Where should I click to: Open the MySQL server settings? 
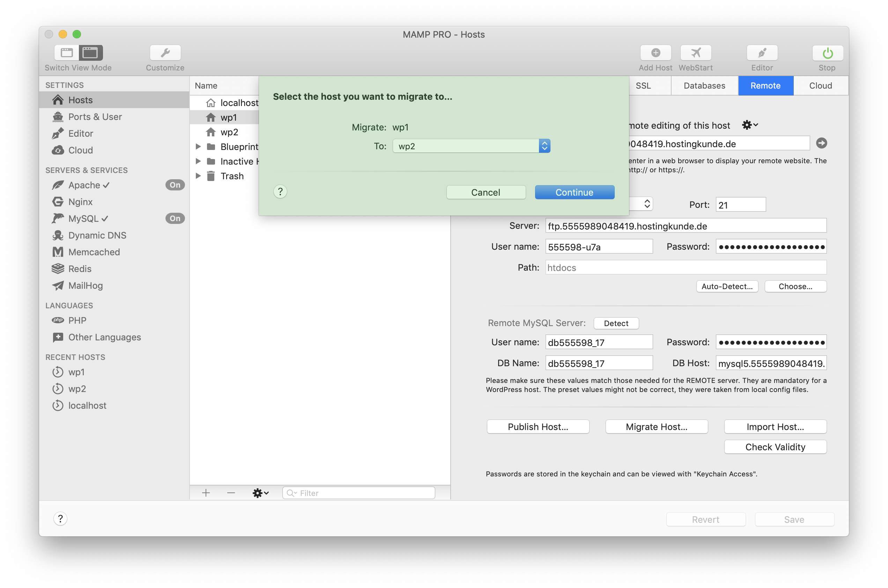(83, 219)
